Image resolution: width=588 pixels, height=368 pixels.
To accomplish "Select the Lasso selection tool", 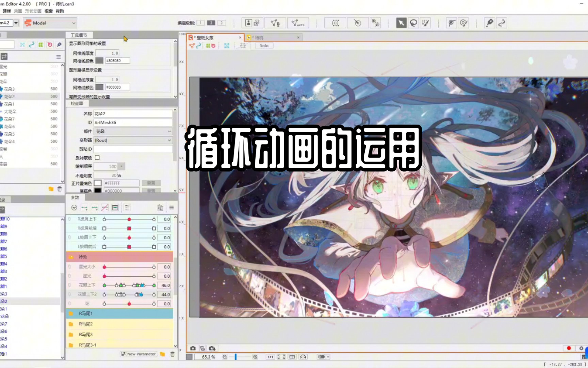I will click(x=413, y=23).
